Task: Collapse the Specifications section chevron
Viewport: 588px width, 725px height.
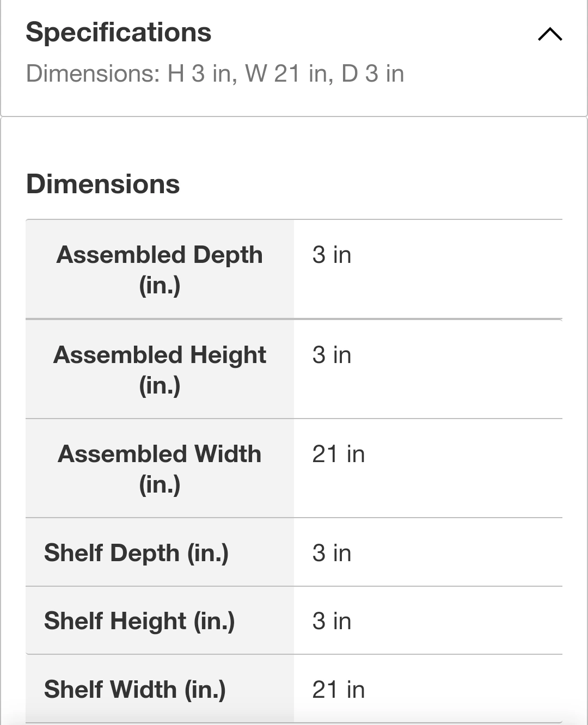Action: click(x=550, y=34)
